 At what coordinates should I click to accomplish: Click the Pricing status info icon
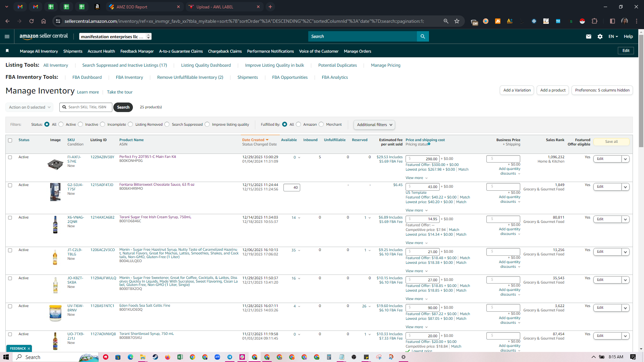pyautogui.click(x=429, y=144)
